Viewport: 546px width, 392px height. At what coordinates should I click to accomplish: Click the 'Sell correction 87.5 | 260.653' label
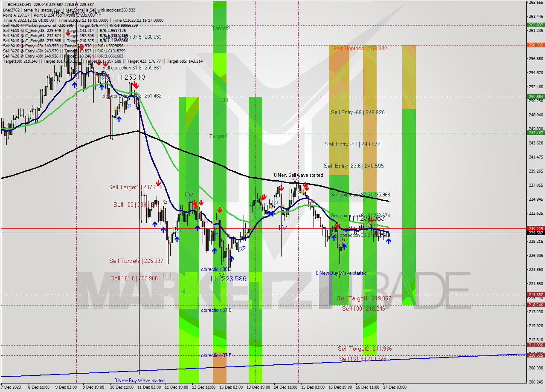tap(132, 37)
